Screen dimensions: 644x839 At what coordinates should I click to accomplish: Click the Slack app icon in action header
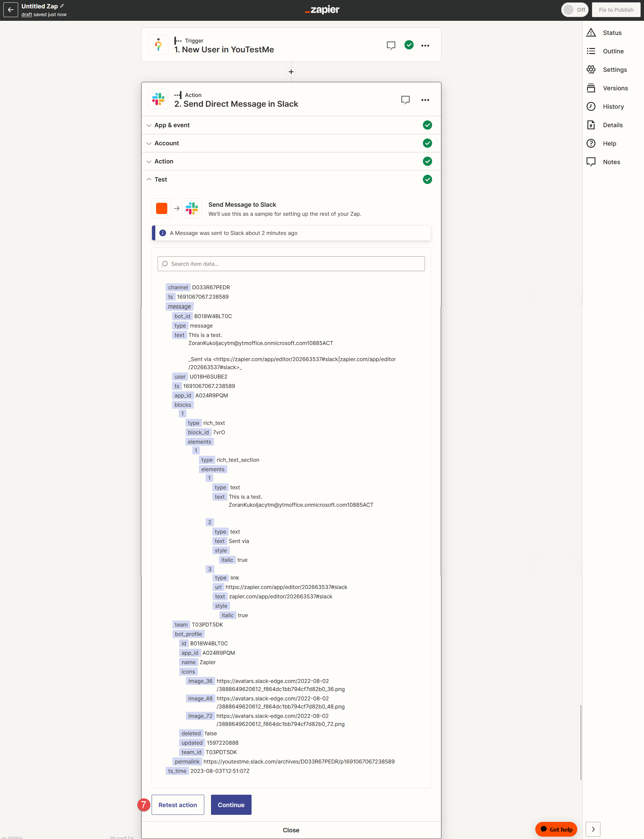click(x=158, y=99)
